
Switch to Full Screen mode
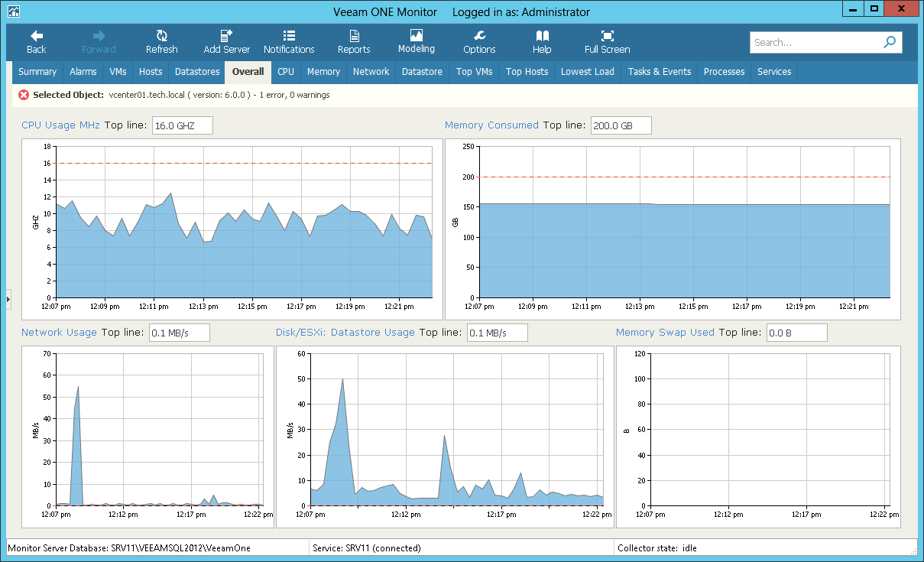607,42
